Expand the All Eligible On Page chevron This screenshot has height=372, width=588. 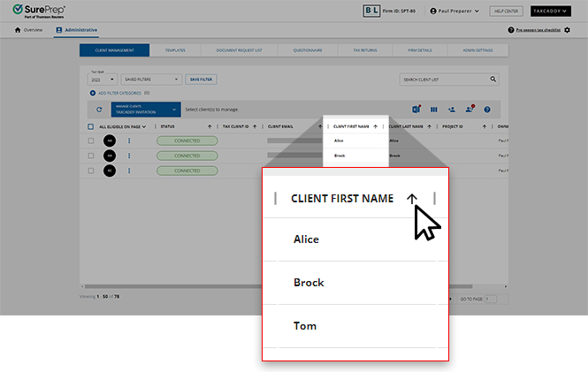click(x=144, y=127)
